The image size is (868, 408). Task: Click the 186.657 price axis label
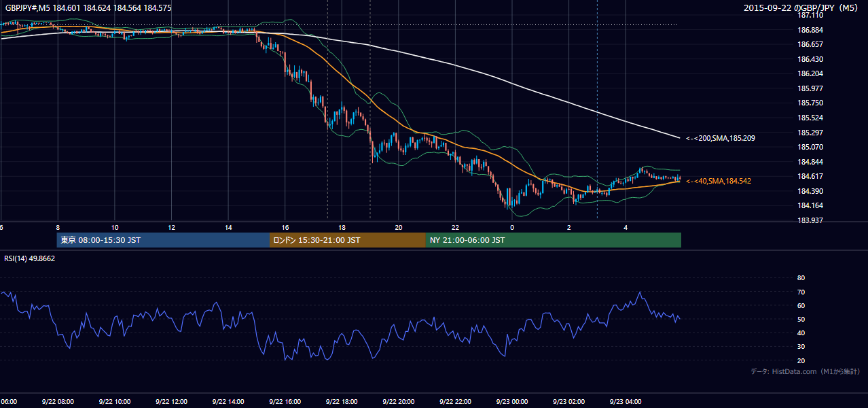pyautogui.click(x=810, y=44)
